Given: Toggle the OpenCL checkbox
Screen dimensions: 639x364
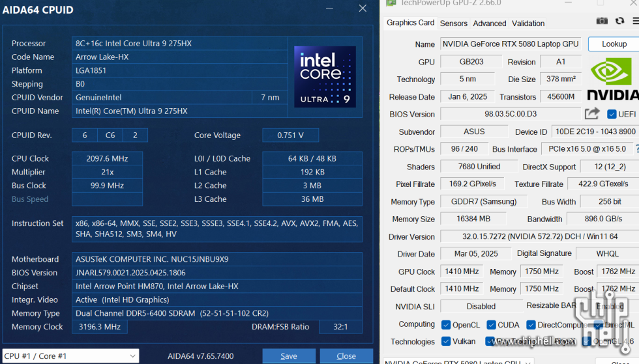Looking at the screenshot, I should pos(446,325).
